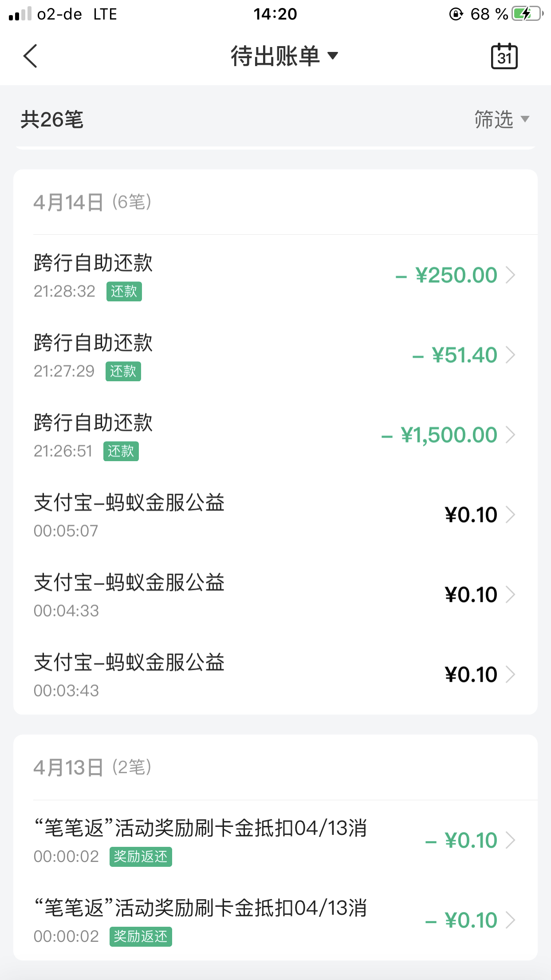Tap 奖励返还 tag on the last entry
Viewport: 551px width, 980px height.
click(x=141, y=937)
